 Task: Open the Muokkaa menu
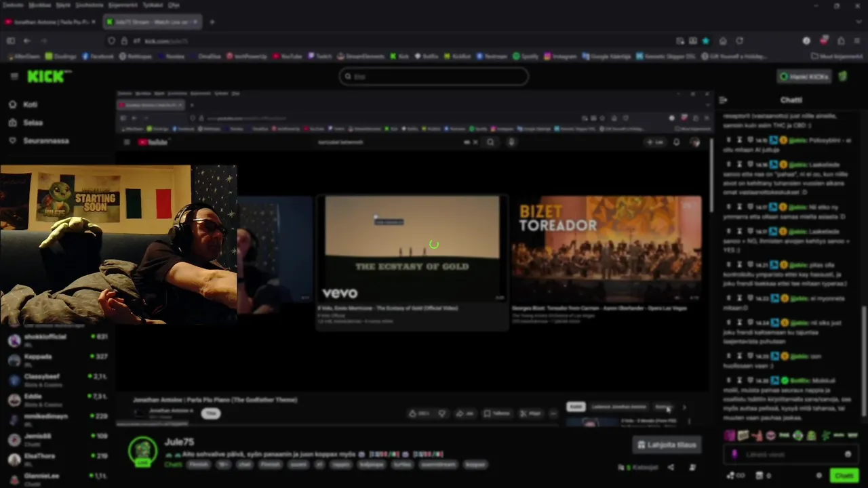pos(40,5)
